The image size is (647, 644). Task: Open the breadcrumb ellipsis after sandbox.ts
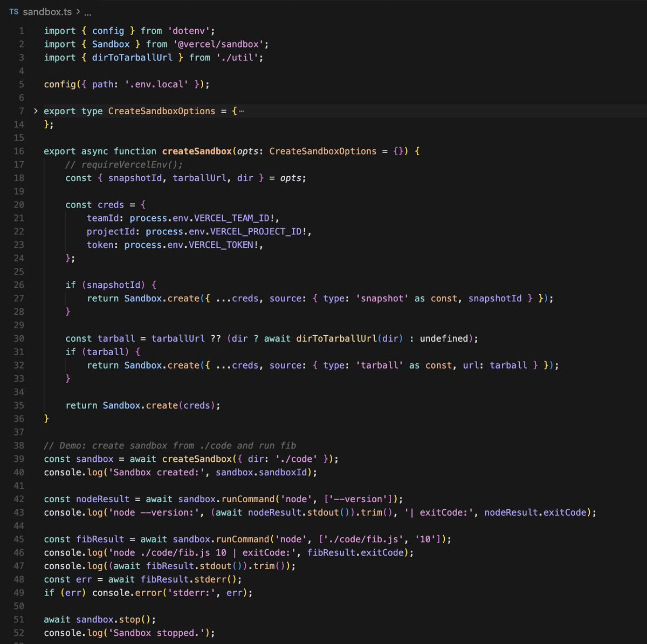pyautogui.click(x=86, y=10)
